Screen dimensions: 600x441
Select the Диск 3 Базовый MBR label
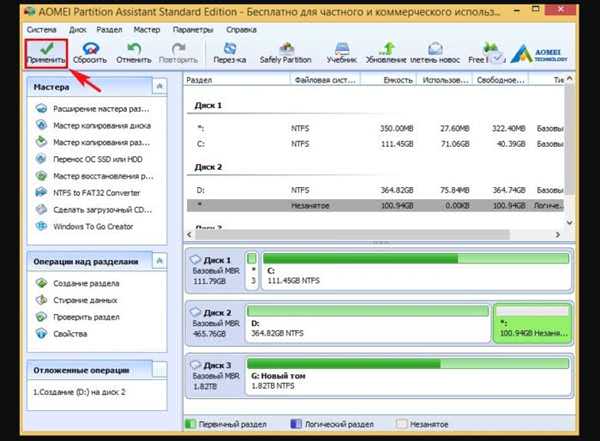[x=215, y=376]
